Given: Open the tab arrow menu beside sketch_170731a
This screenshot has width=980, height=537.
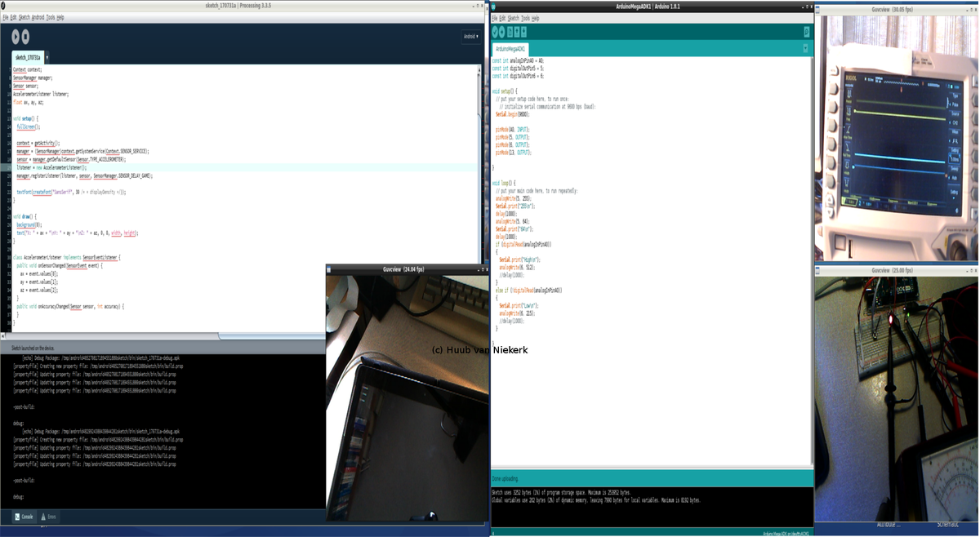Looking at the screenshot, I should 47,58.
